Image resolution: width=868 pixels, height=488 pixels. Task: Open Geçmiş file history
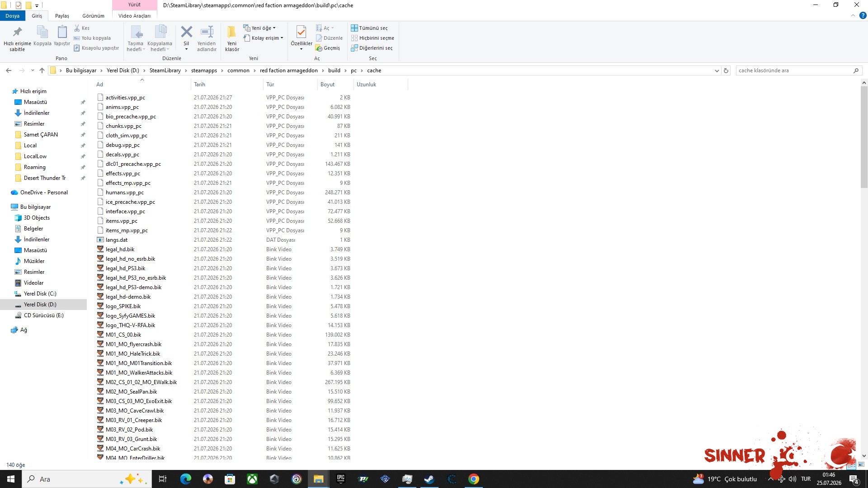[328, 48]
